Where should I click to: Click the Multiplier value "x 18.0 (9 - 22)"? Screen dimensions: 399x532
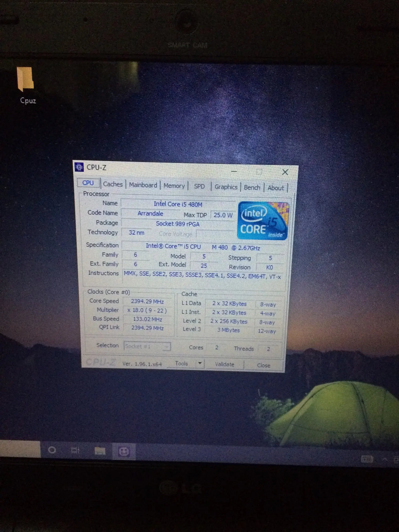tap(147, 310)
